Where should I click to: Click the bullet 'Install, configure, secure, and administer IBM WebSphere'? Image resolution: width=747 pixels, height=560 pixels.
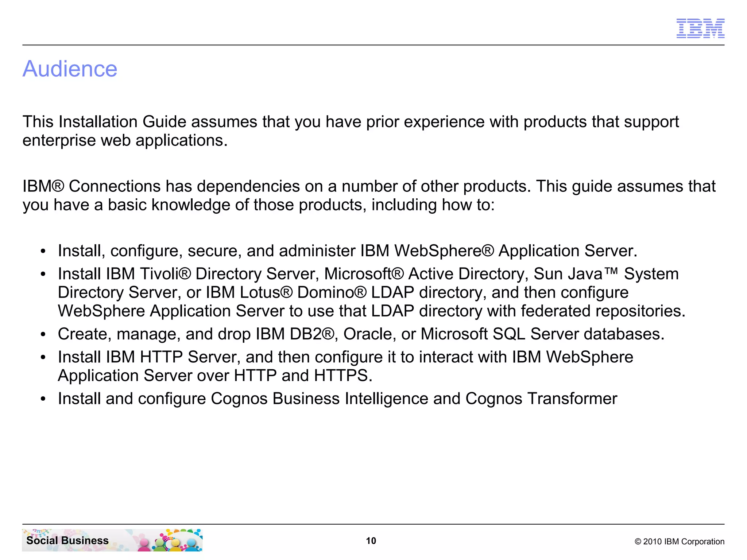click(348, 251)
